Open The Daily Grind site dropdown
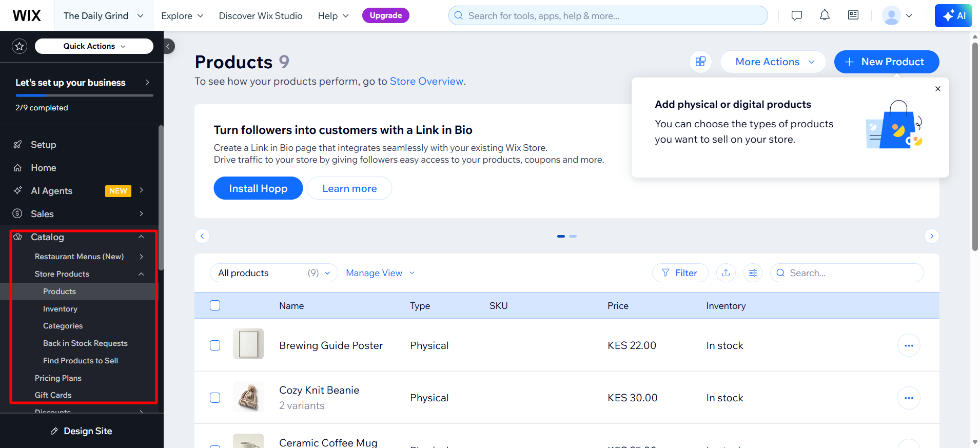Screen dimensions: 980x448 click(x=104, y=15)
